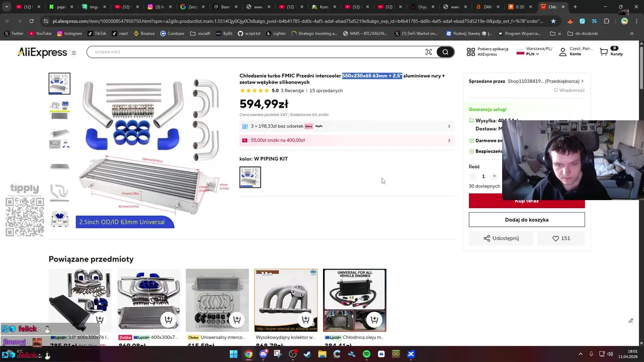Open the shopping cart Karaty
This screenshot has width=644, height=362.
pos(611,51)
